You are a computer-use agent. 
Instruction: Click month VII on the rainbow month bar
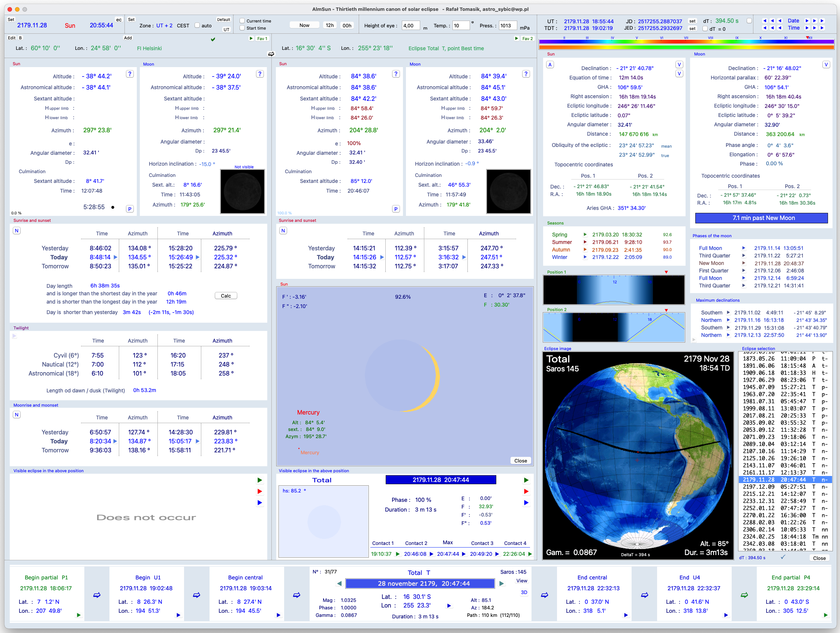[x=686, y=38]
